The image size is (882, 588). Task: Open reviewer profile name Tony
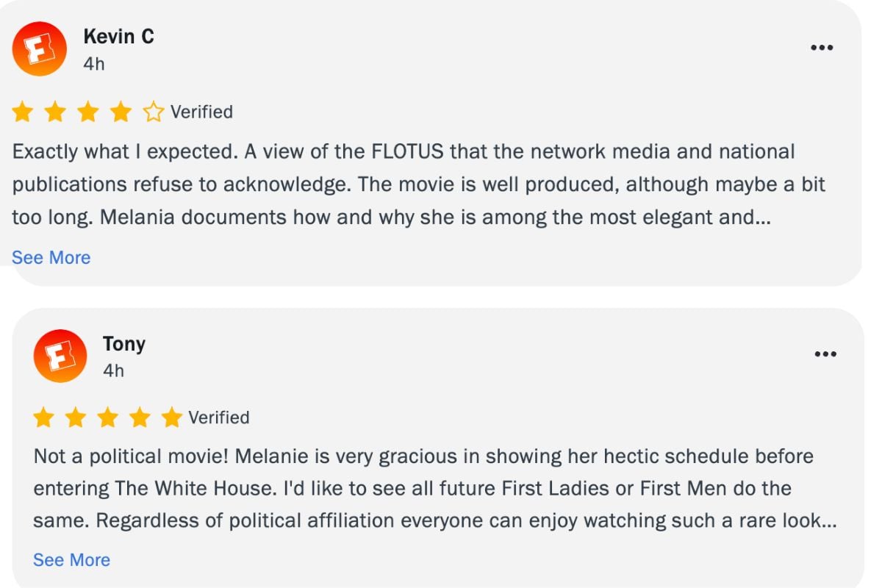click(124, 344)
